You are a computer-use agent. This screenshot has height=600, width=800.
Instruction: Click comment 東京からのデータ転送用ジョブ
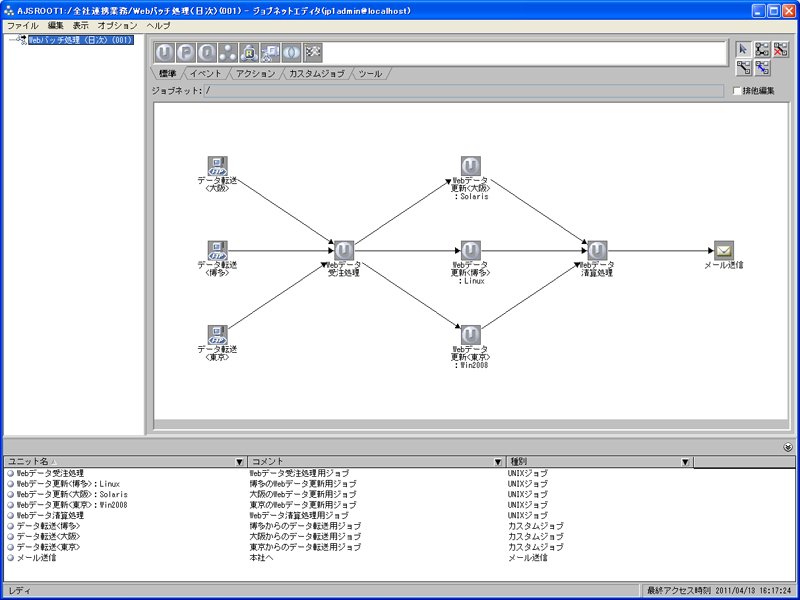coord(305,547)
